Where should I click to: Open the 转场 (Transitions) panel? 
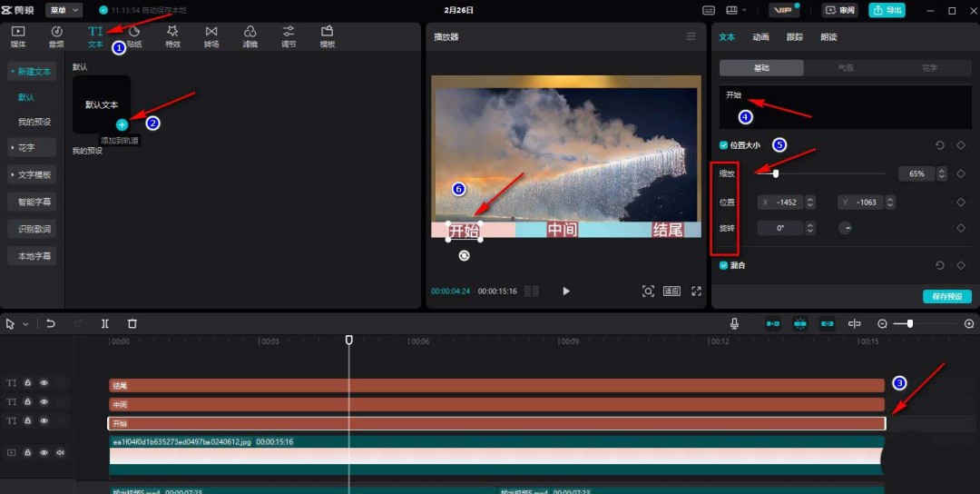point(211,36)
